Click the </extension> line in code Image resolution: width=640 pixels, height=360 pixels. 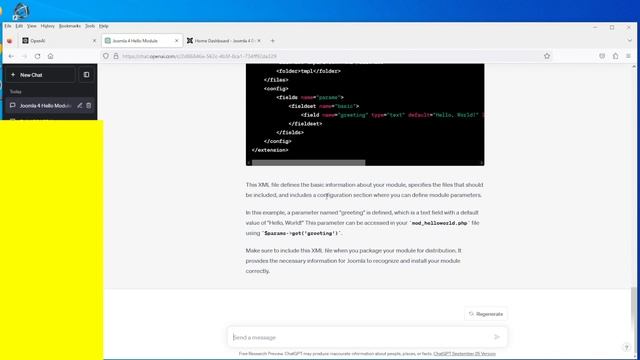point(270,150)
